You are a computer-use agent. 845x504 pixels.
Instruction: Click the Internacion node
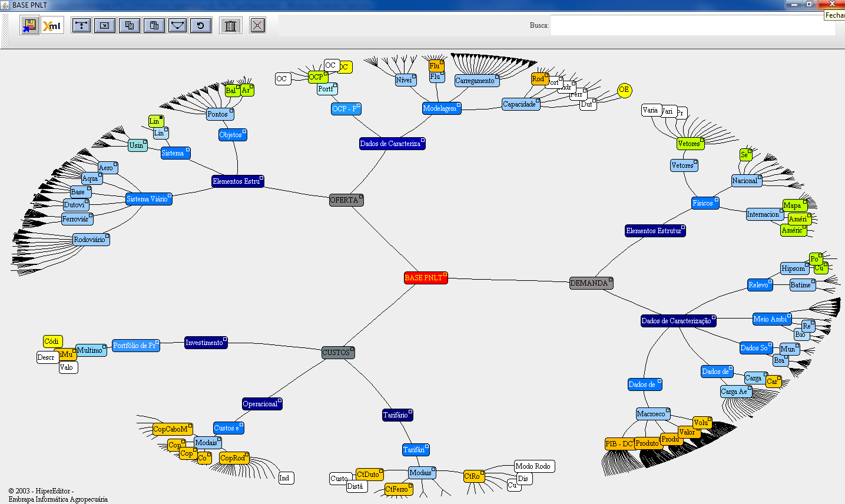(766, 214)
